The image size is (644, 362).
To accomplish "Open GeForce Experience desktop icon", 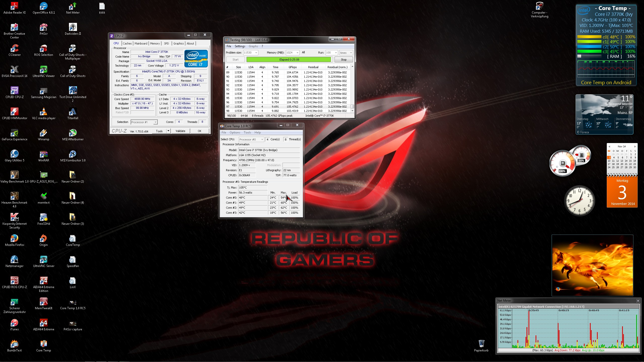I will click(x=14, y=134).
